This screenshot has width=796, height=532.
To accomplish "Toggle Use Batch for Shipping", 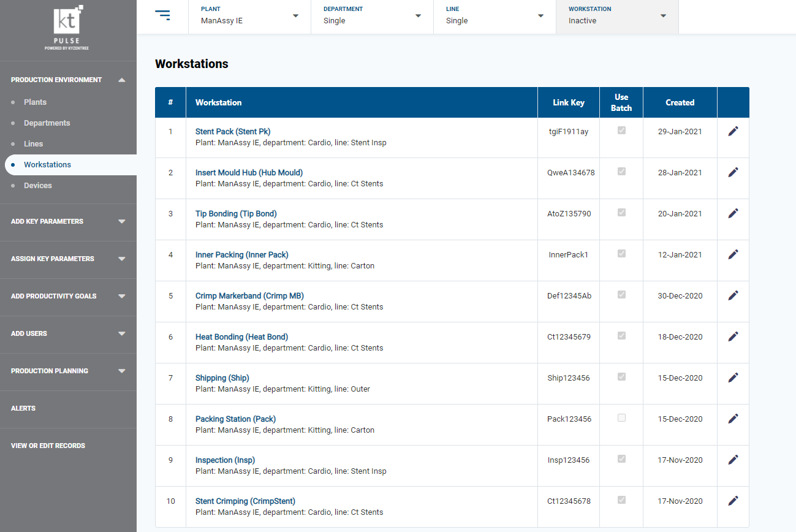I will (621, 377).
